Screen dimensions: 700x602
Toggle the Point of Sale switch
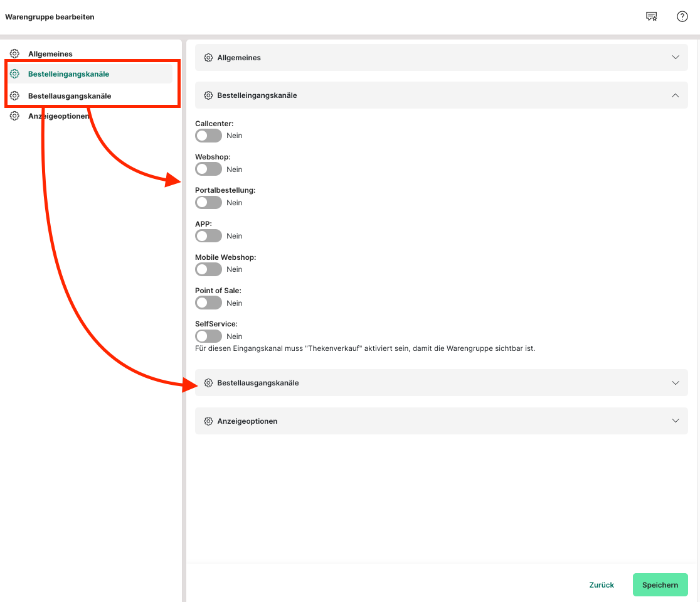[x=208, y=303]
